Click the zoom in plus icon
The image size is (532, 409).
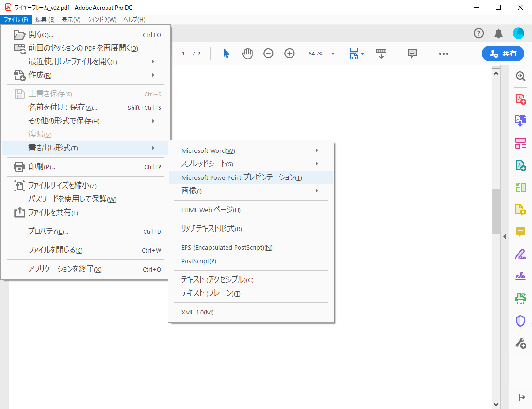tap(290, 54)
